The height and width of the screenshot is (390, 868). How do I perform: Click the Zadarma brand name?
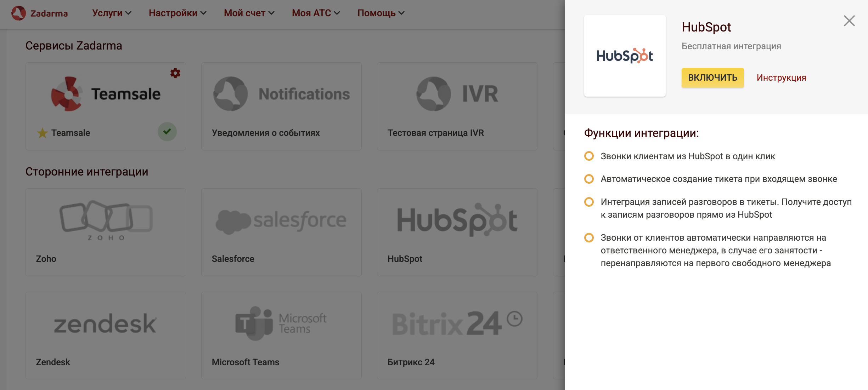[x=49, y=13]
